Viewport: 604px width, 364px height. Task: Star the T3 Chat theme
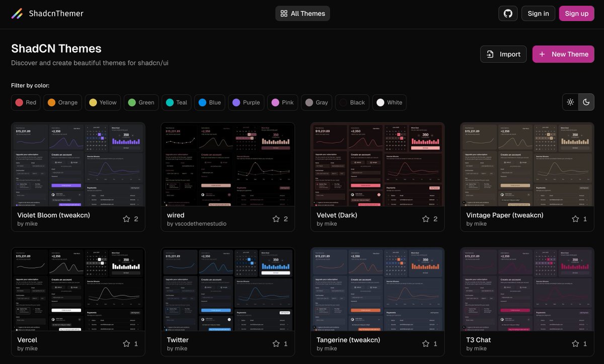click(575, 343)
